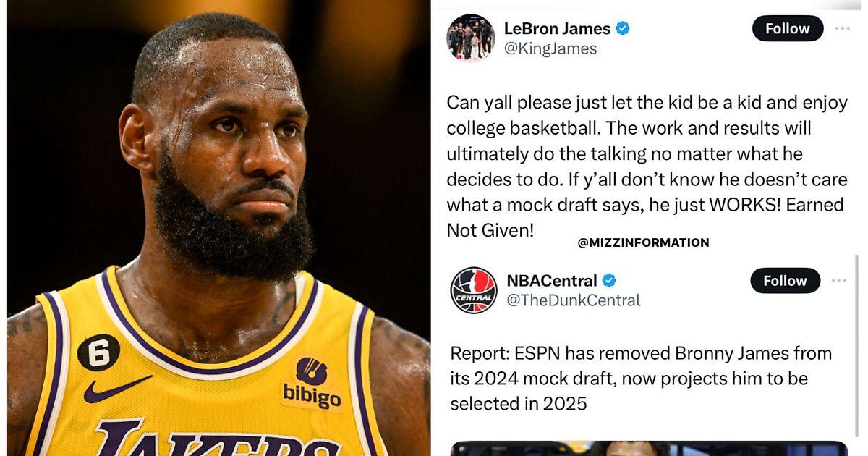Open the ESPN mock draft report tweet text

coord(641,379)
